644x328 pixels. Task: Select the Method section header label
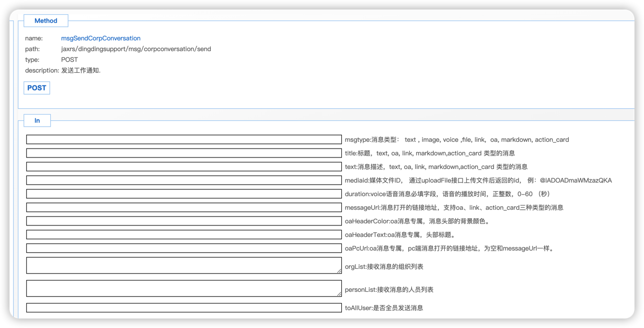(45, 21)
